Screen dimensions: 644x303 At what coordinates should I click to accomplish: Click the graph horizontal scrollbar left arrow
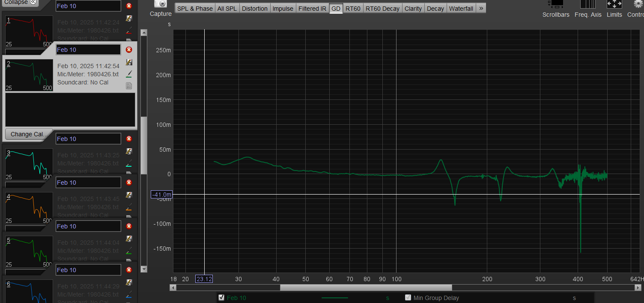pyautogui.click(x=173, y=288)
